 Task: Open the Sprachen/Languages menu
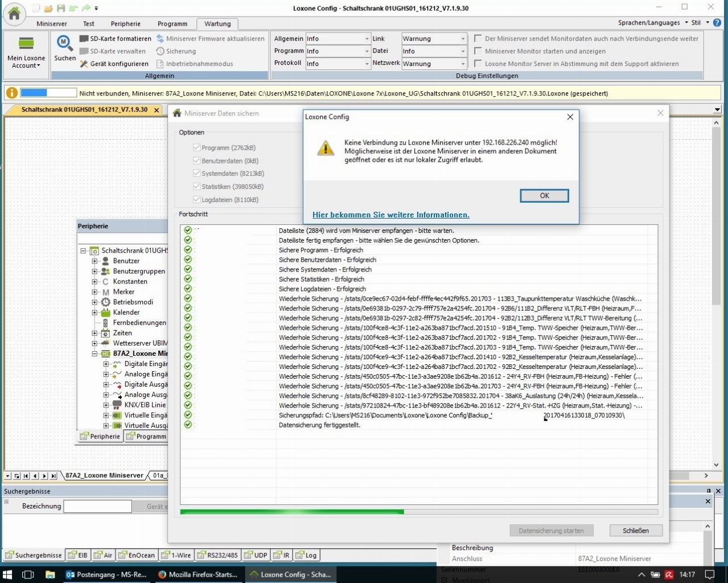coord(653,23)
